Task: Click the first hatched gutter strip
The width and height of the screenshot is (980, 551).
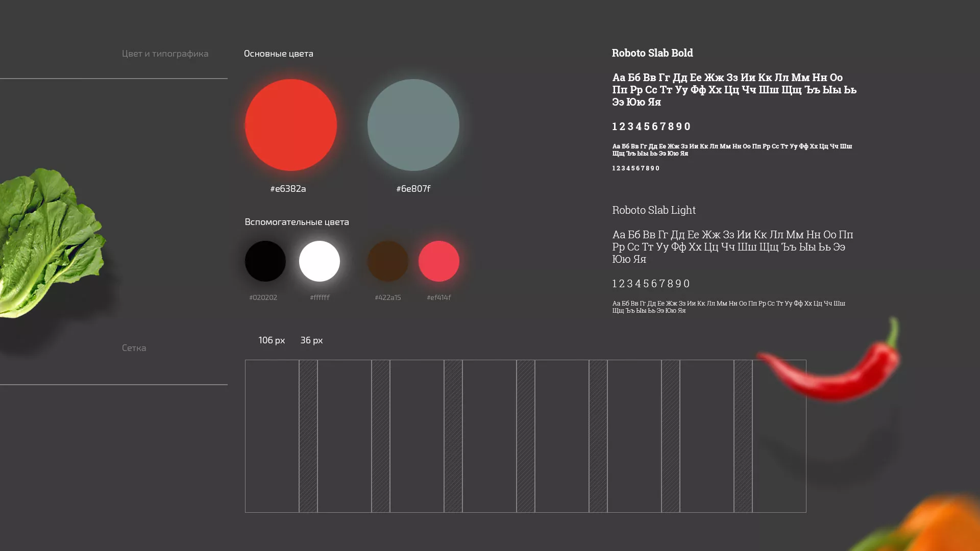Action: (x=308, y=436)
